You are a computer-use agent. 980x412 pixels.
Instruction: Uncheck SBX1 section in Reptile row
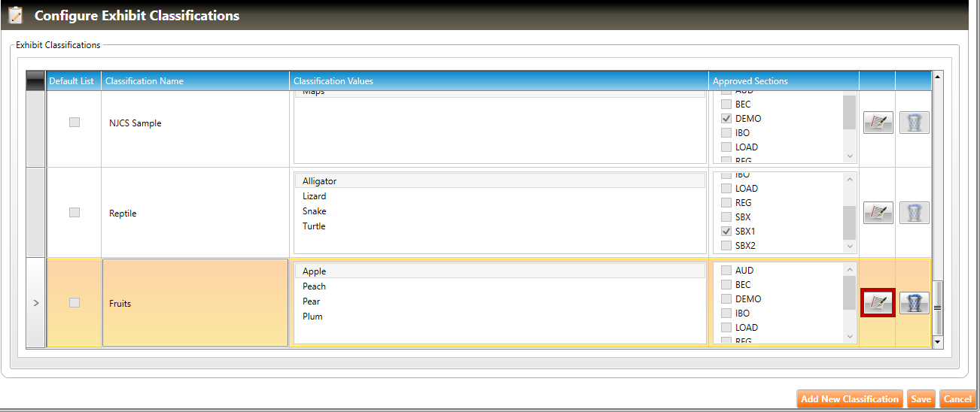[726, 232]
